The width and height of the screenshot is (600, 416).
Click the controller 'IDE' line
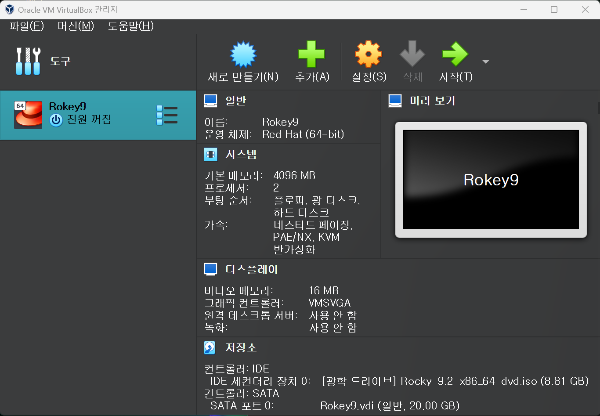(x=237, y=369)
